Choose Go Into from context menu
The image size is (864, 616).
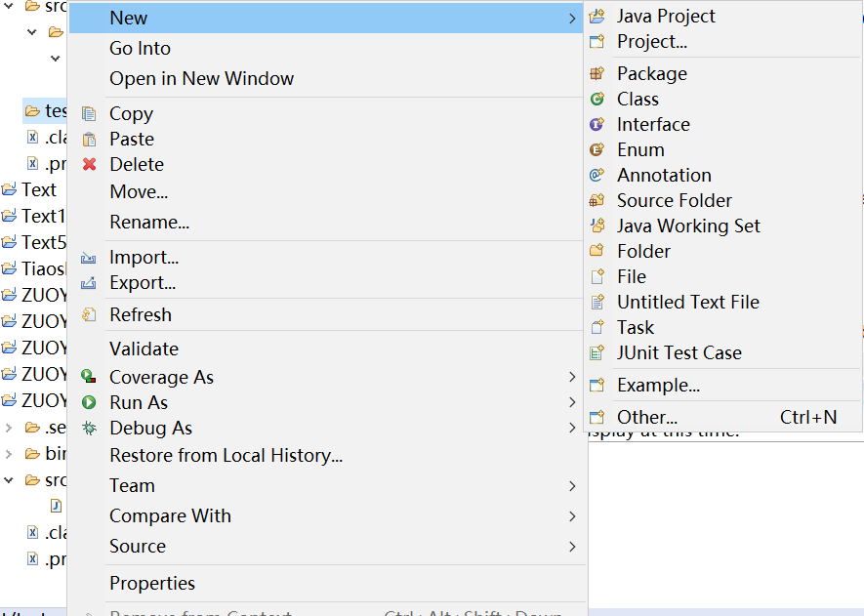pos(140,49)
